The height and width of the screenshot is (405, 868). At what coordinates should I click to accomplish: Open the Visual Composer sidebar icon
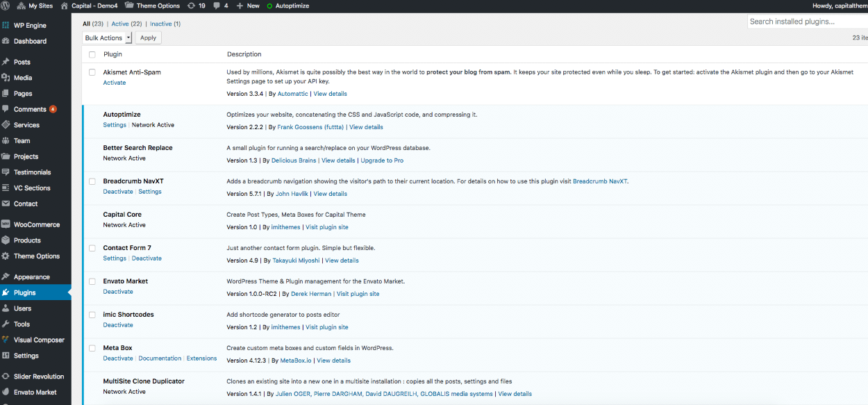point(6,340)
